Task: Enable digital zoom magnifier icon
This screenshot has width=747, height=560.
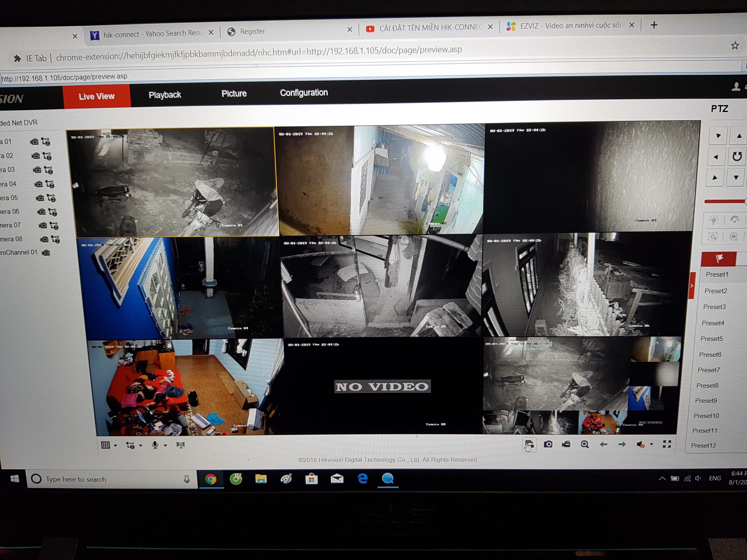Action: pyautogui.click(x=584, y=444)
